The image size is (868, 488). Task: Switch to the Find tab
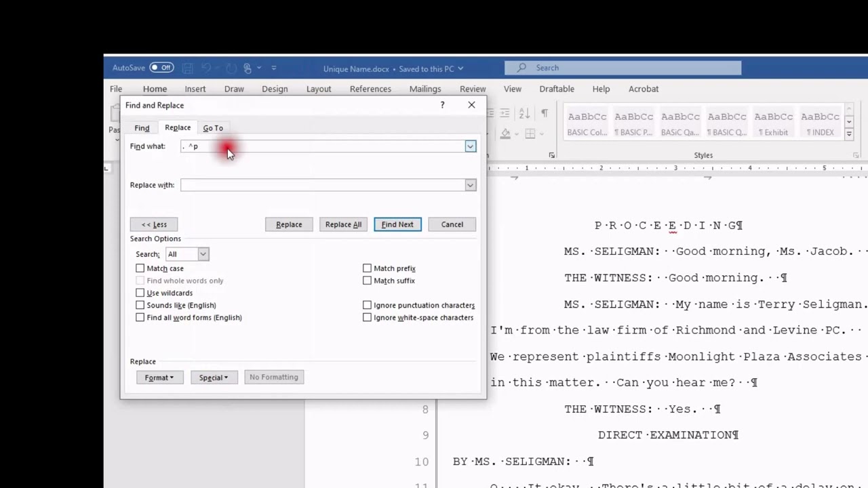(142, 128)
